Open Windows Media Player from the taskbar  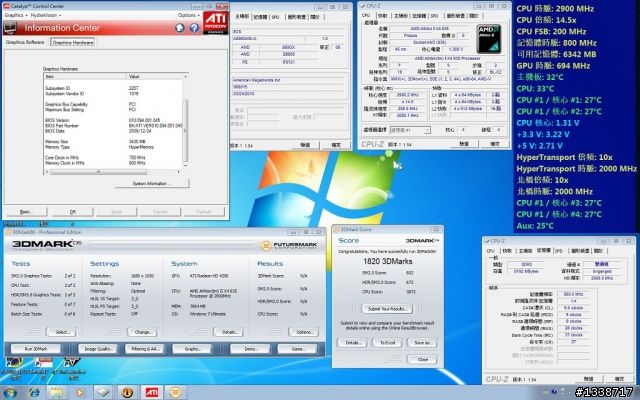point(80,393)
